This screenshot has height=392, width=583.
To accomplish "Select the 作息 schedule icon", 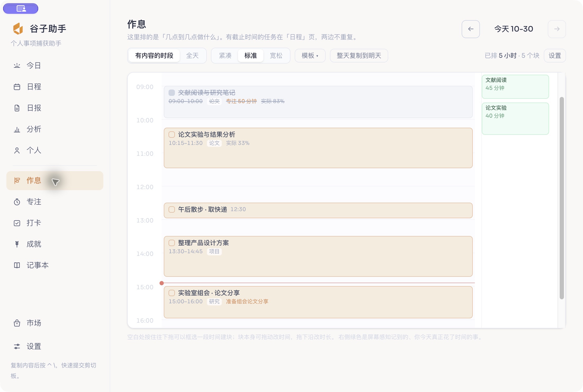I will click(17, 181).
